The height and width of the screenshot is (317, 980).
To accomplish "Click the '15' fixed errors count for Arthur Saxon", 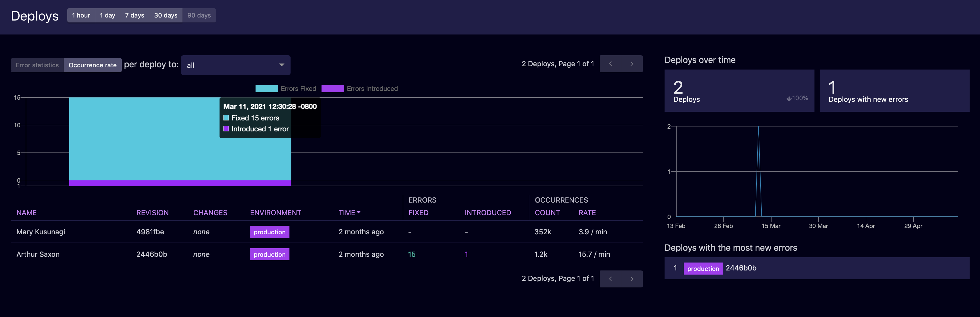I will 412,254.
